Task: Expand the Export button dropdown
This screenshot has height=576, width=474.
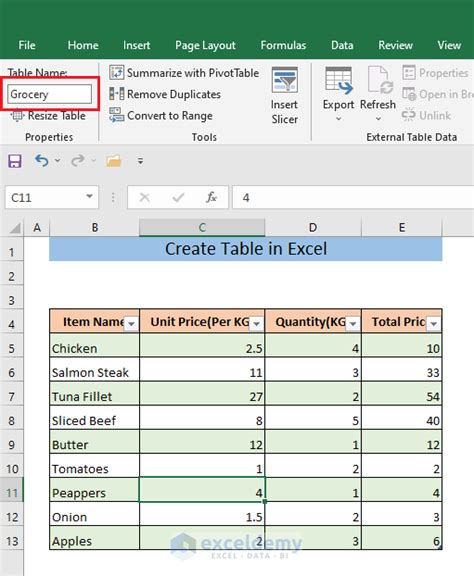Action: [x=338, y=119]
